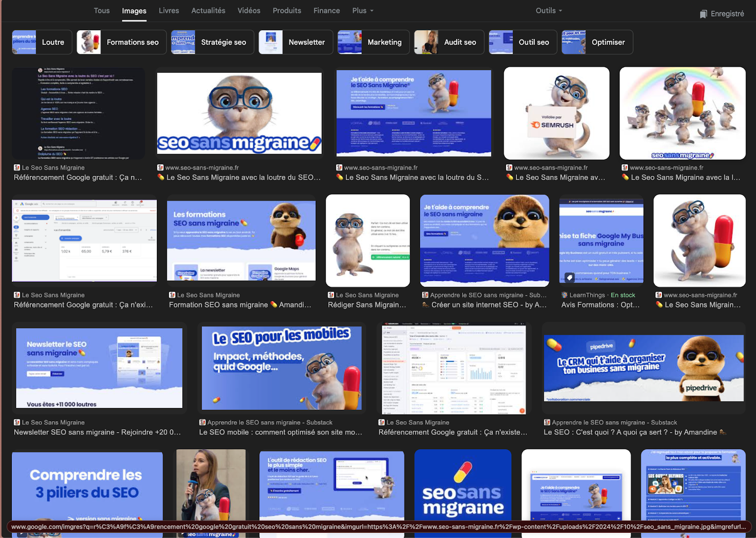Image resolution: width=756 pixels, height=538 pixels.
Task: Click Substack favicon beside Le SEO mobile source
Action: point(202,422)
